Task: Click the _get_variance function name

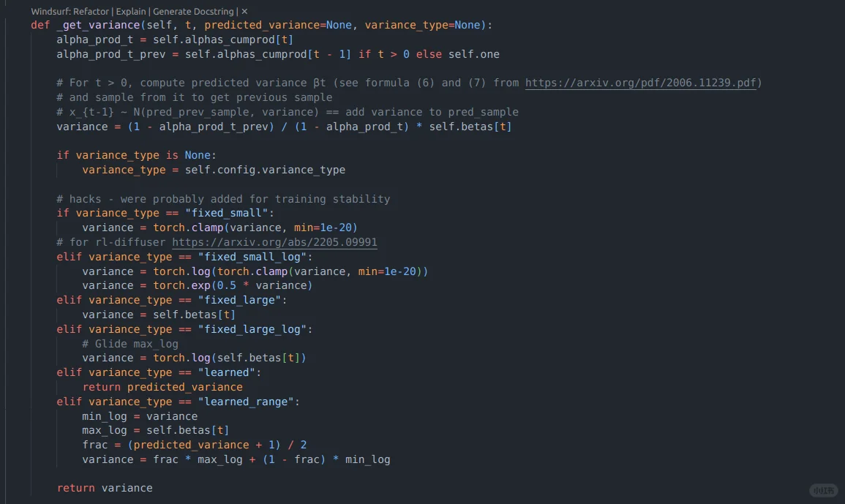Action: [98, 25]
